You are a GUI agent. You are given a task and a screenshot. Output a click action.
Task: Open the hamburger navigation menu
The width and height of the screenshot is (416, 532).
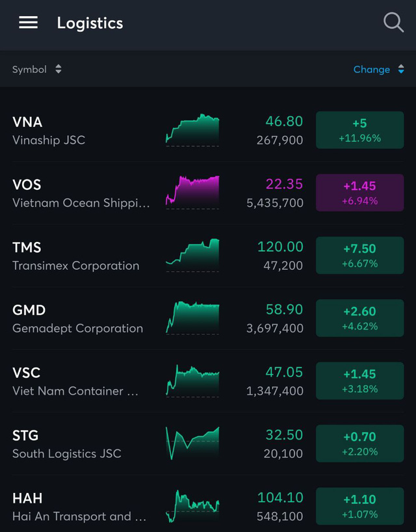coord(28,23)
